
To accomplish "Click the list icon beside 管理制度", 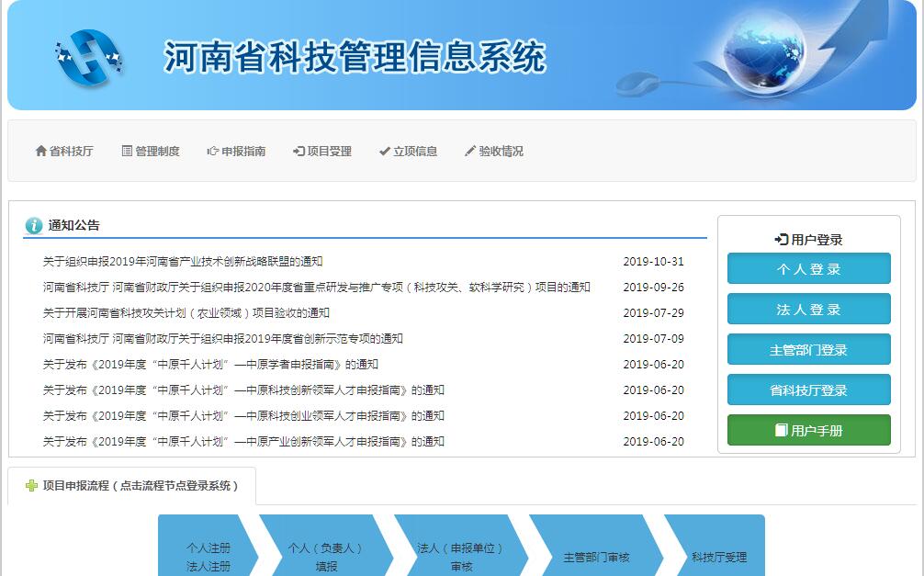I will pos(127,151).
